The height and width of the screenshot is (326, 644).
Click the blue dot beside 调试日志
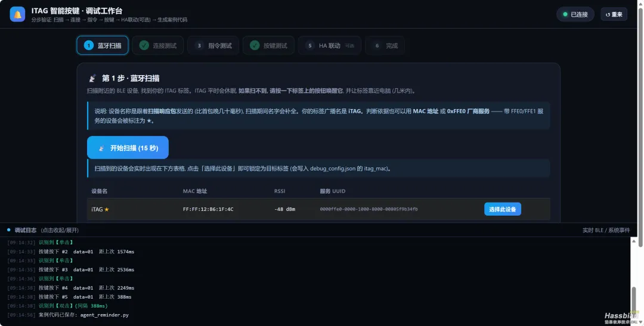8,230
